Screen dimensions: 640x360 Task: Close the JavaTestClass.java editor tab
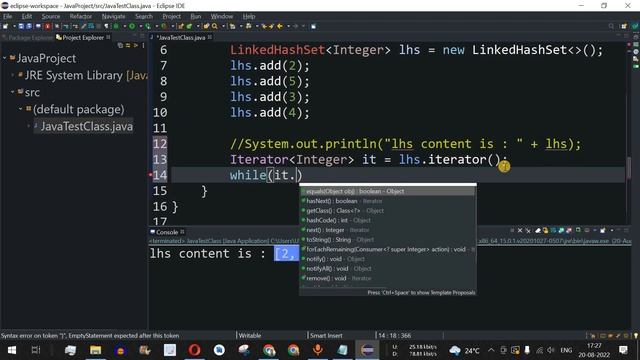coord(210,37)
